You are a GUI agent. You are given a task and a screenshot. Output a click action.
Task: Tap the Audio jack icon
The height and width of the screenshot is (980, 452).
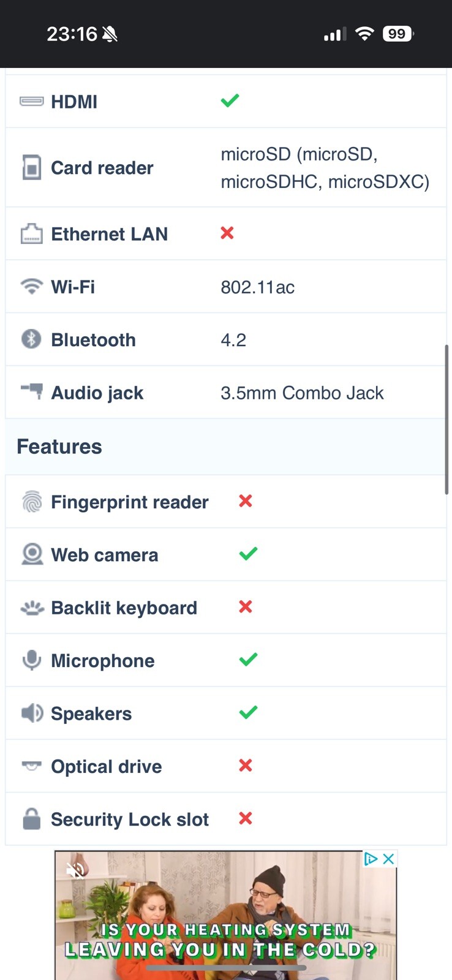(x=32, y=390)
